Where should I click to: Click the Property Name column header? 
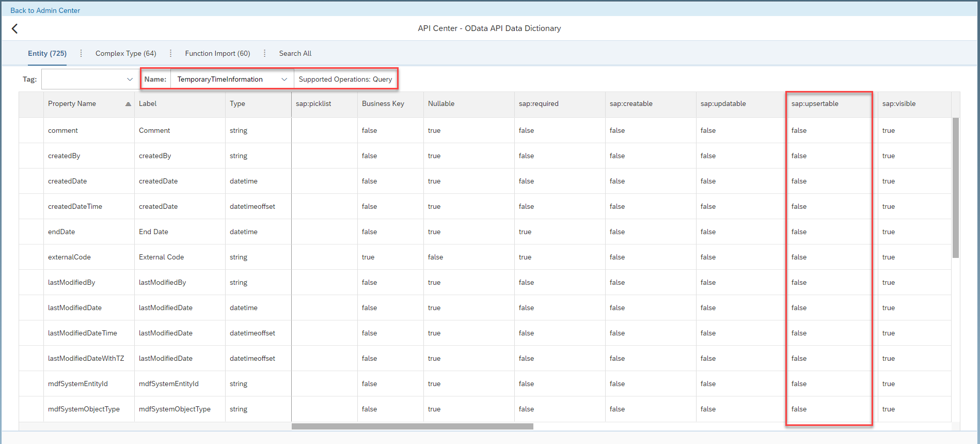[x=89, y=104]
